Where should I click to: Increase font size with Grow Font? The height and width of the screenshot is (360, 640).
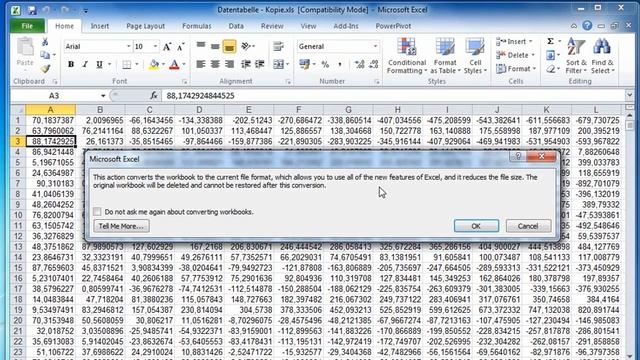[x=167, y=47]
